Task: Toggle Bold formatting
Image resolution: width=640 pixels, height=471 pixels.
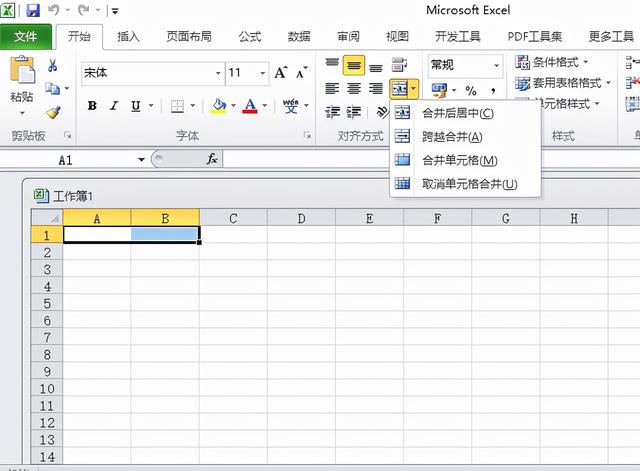Action: click(x=92, y=106)
